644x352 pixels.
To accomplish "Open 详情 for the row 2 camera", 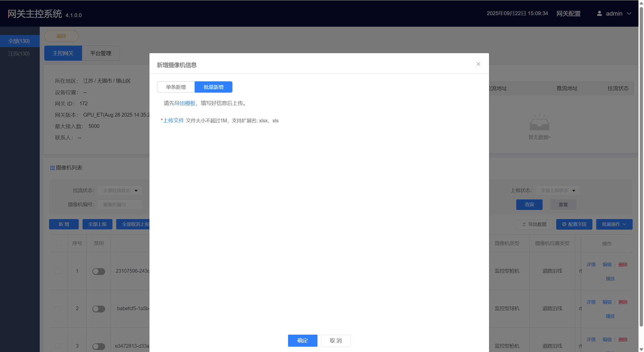I will (x=591, y=302).
